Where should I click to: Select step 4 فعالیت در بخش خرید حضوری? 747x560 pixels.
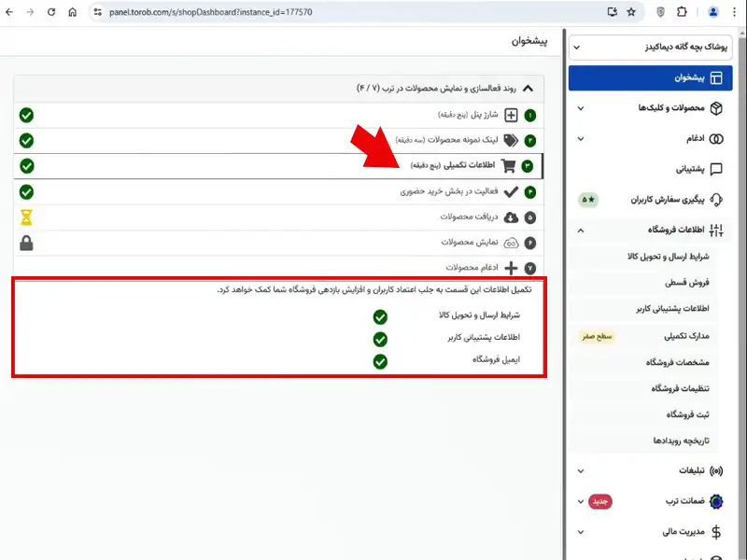click(278, 192)
